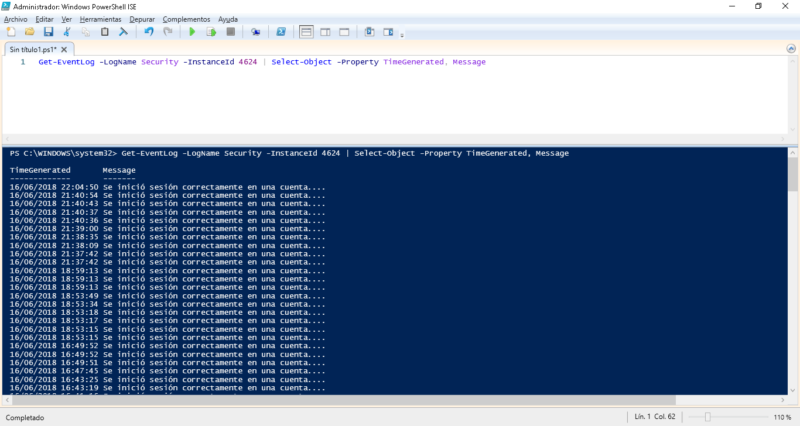
Task: Undo the last edit
Action: coord(149,32)
